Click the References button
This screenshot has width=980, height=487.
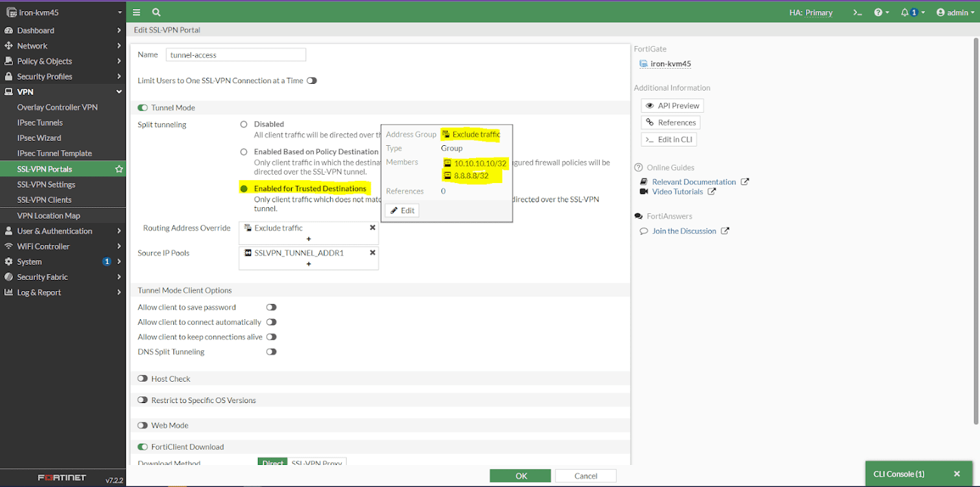click(671, 122)
